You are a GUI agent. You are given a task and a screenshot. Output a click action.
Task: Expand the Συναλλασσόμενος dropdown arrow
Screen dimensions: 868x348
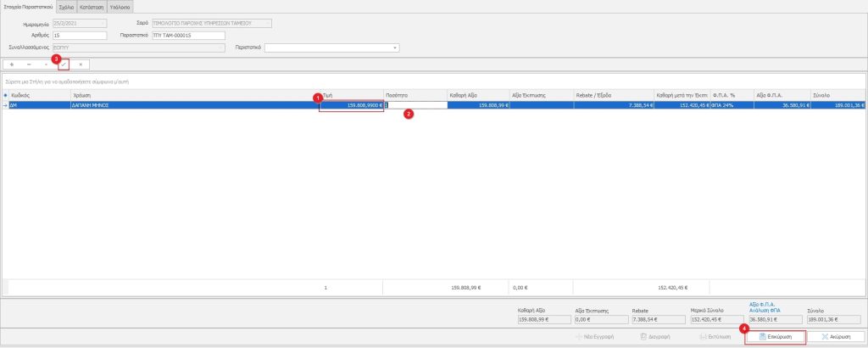pyautogui.click(x=222, y=48)
